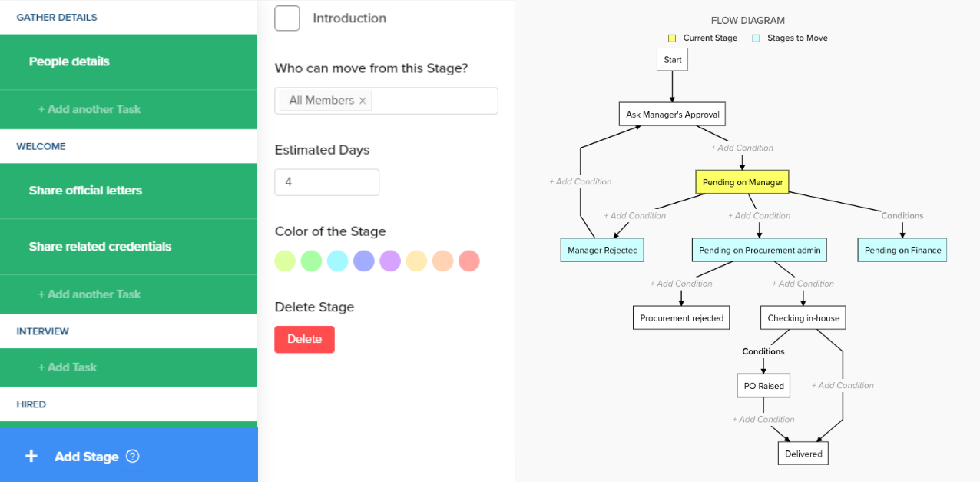Screen dimensions: 980x482
Task: Add a task under Interview stage
Action: [68, 367]
